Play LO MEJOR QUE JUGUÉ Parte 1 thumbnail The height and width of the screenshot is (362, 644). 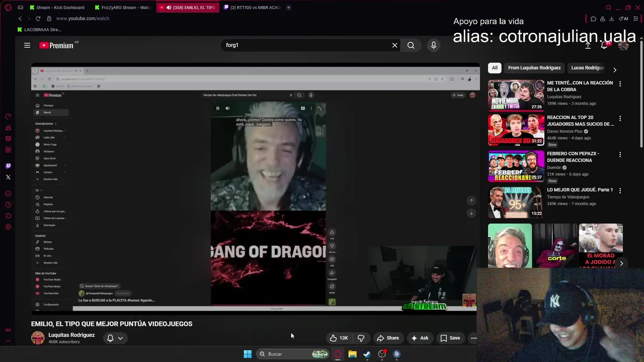516,202
